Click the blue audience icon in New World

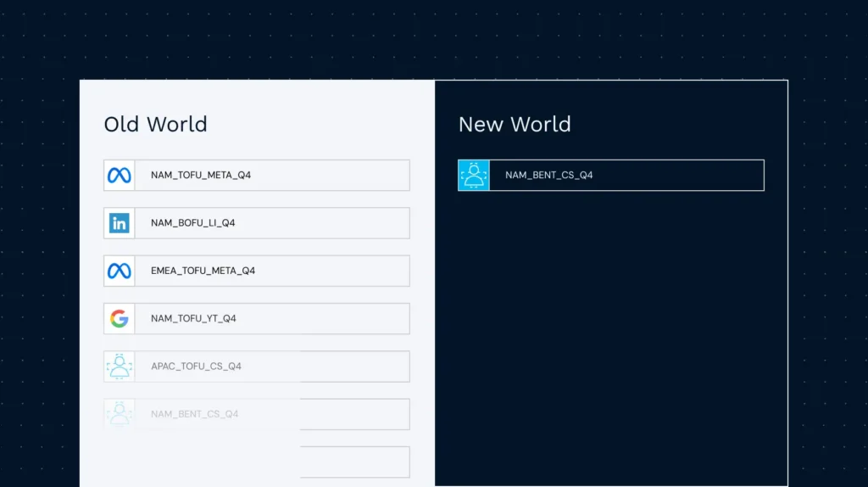[x=474, y=176]
